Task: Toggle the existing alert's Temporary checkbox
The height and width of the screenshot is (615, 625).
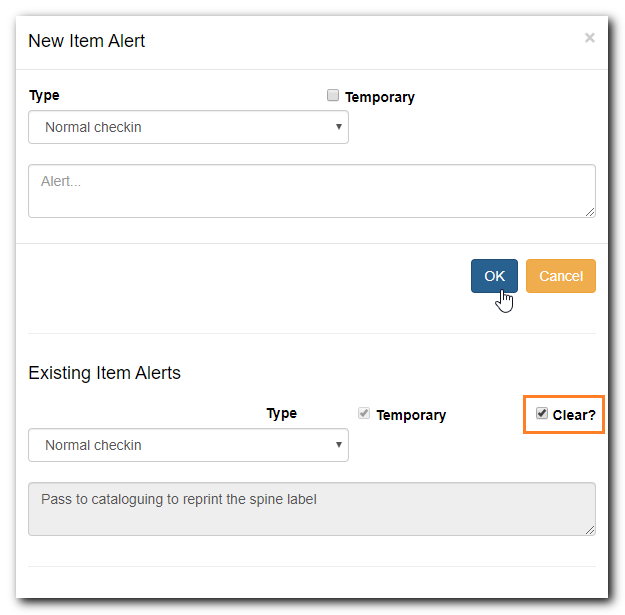Action: [x=364, y=413]
